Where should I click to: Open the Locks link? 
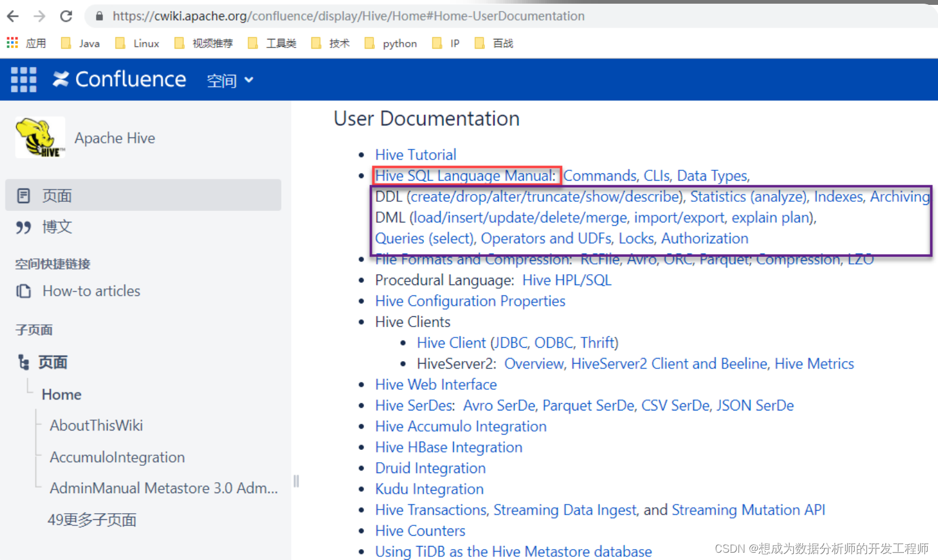click(636, 238)
